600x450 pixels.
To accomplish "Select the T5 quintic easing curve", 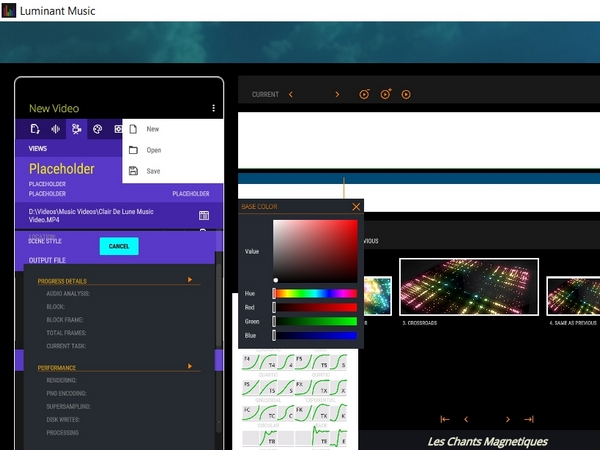I will click(321, 362).
